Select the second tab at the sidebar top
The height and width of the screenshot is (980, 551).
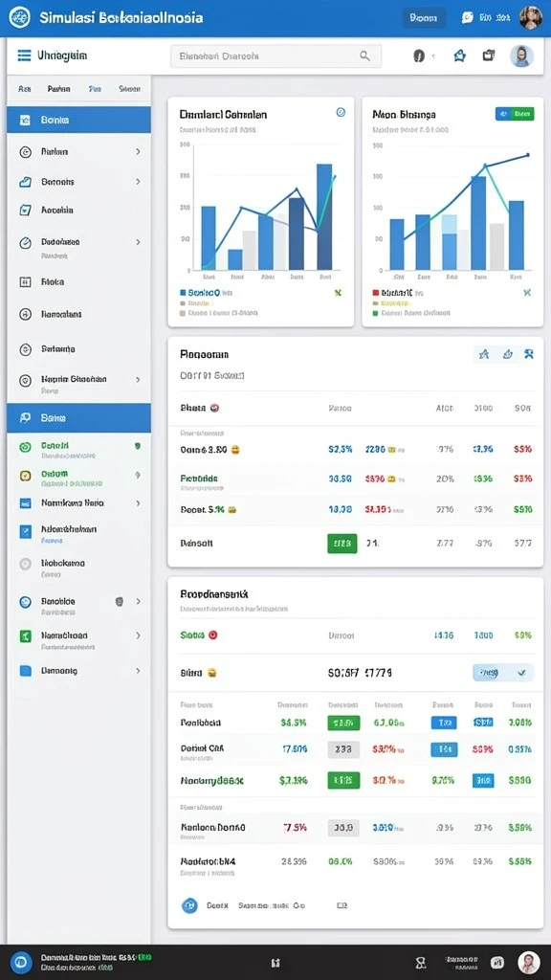[58, 89]
